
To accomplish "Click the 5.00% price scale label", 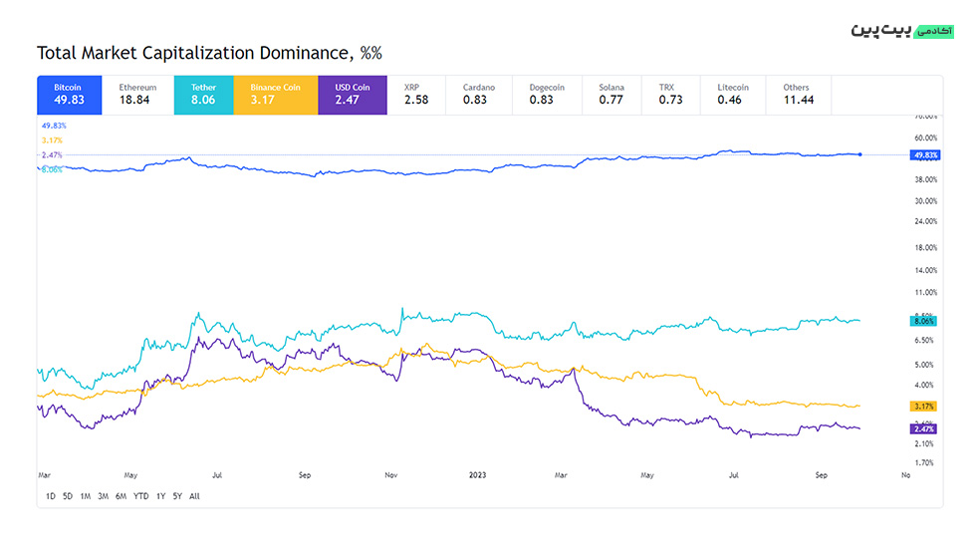I will tap(924, 365).
